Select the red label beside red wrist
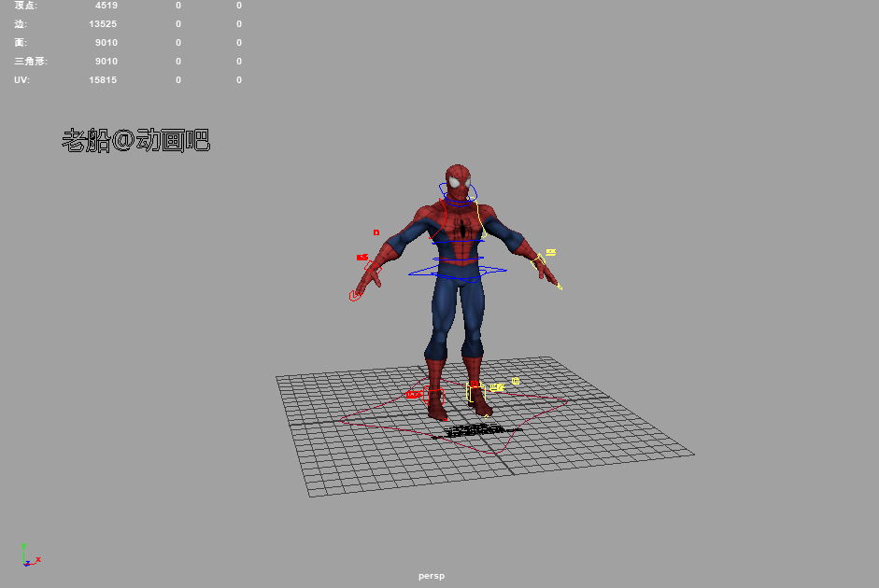Viewport: 879px width, 588px height. click(362, 258)
